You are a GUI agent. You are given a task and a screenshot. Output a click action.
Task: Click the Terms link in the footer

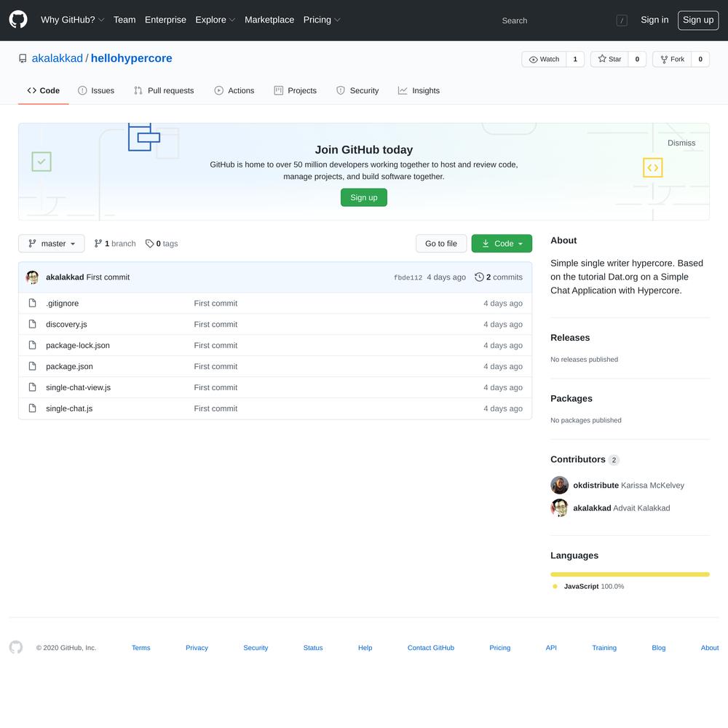(141, 648)
